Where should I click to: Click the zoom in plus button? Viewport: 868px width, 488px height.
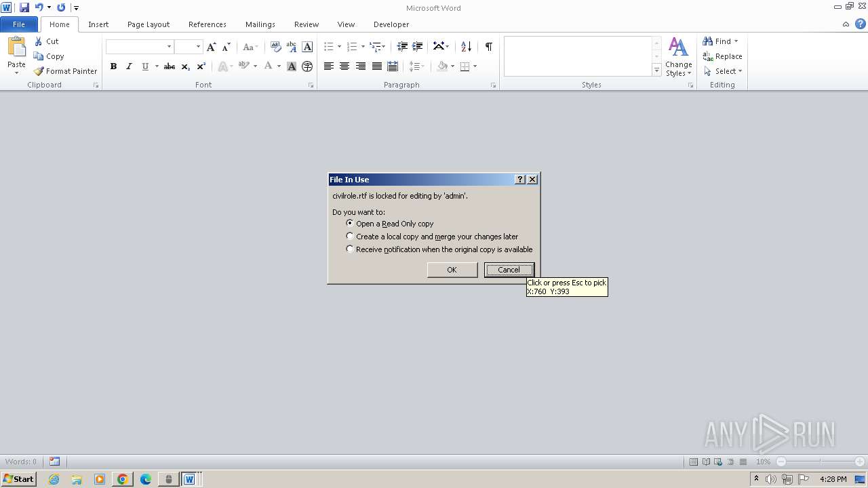point(860,462)
